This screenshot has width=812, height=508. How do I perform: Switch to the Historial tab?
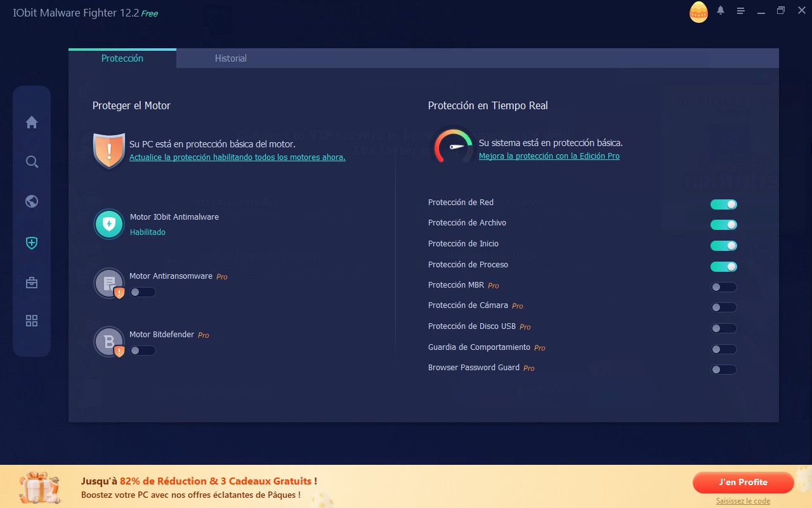(x=230, y=58)
